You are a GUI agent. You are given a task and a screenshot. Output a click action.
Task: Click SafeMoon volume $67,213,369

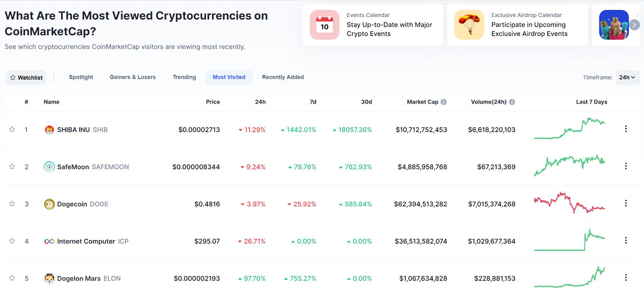pos(496,167)
